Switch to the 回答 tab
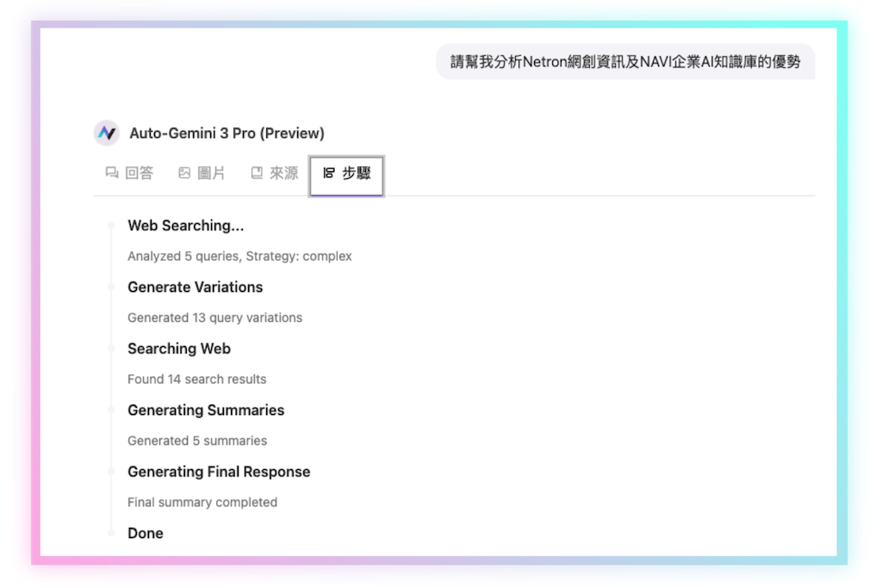The width and height of the screenshot is (882, 588). coord(139,173)
